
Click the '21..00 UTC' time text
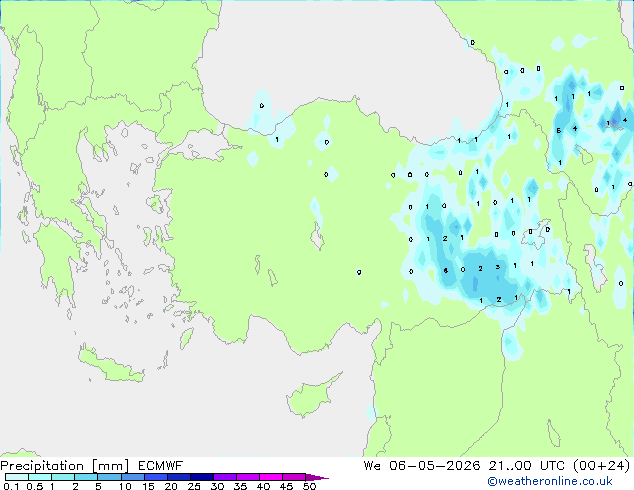pyautogui.click(x=526, y=466)
